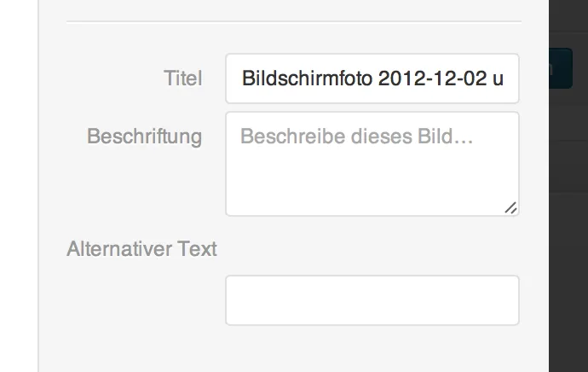Click the word "Text" in Alternativer Text label
588x372 pixels.
[x=197, y=249]
